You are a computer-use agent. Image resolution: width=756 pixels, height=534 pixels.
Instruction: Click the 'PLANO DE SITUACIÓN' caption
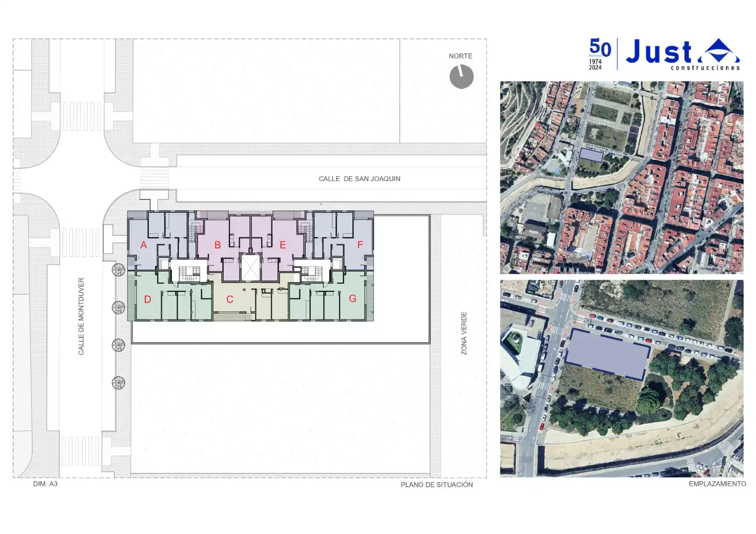[x=437, y=485]
